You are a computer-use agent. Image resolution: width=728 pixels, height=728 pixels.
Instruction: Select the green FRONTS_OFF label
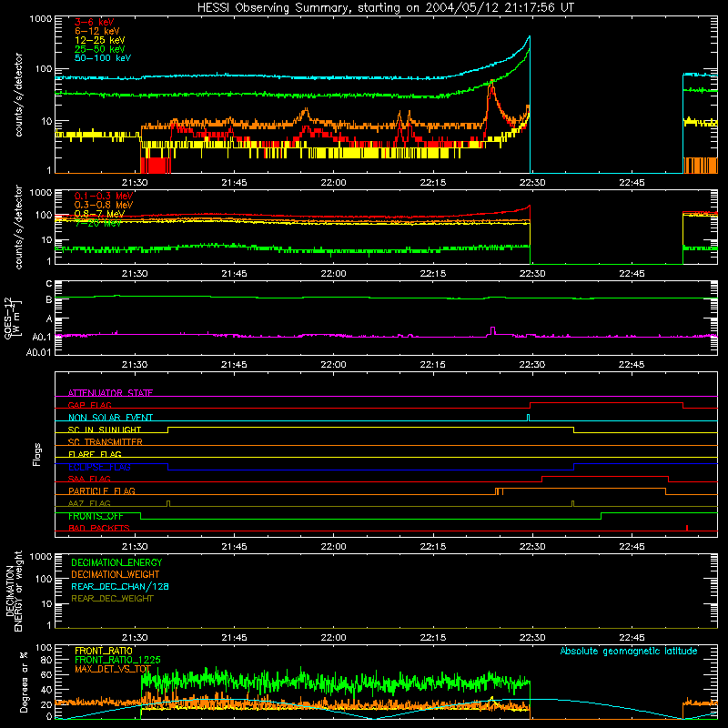click(x=96, y=516)
